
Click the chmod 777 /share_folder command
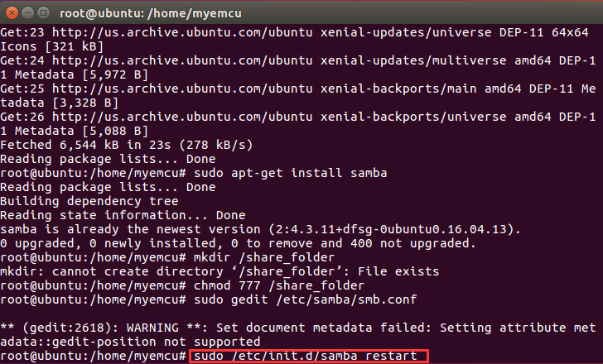(279, 285)
